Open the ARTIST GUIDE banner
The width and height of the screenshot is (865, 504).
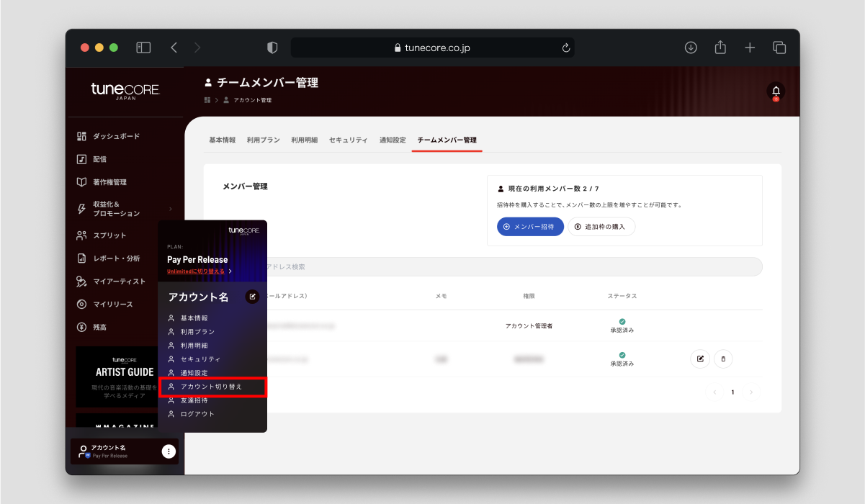[117, 377]
